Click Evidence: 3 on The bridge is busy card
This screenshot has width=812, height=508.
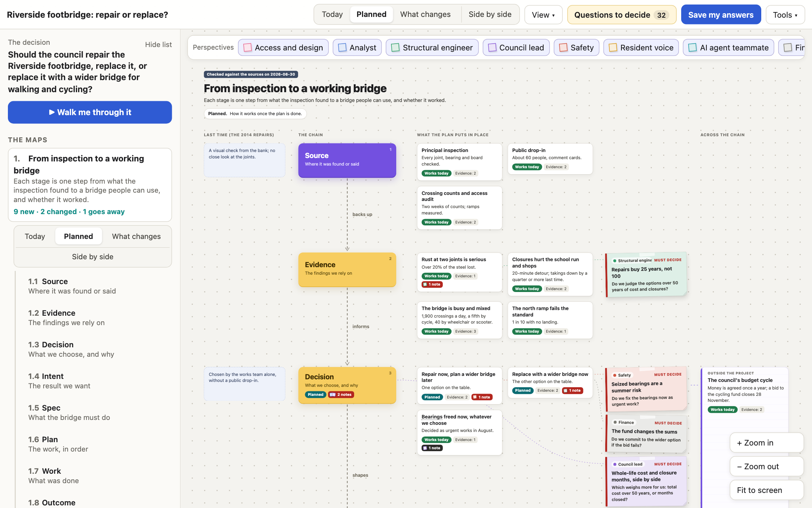pyautogui.click(x=465, y=332)
